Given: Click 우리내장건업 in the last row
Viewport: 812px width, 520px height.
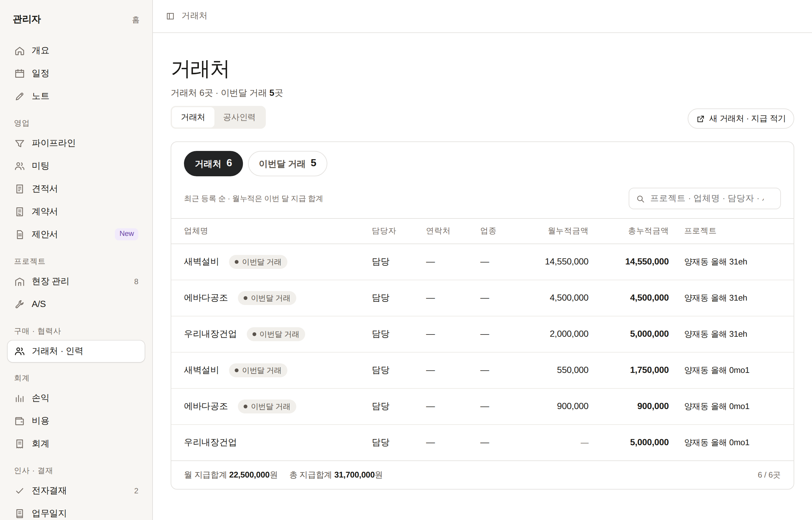Looking at the screenshot, I should point(210,442).
